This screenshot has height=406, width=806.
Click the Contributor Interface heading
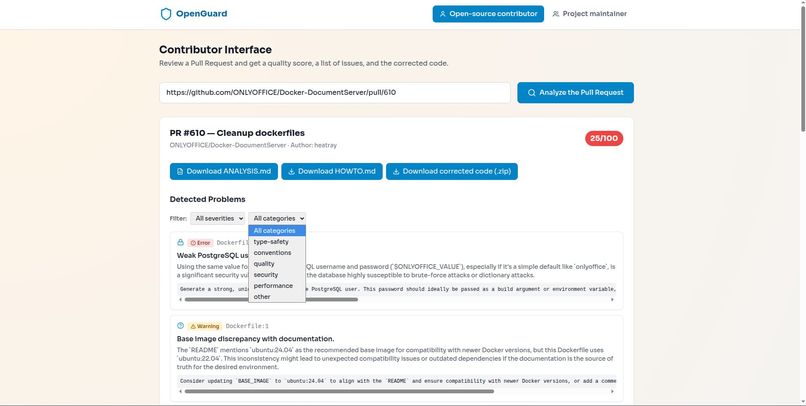pos(215,50)
